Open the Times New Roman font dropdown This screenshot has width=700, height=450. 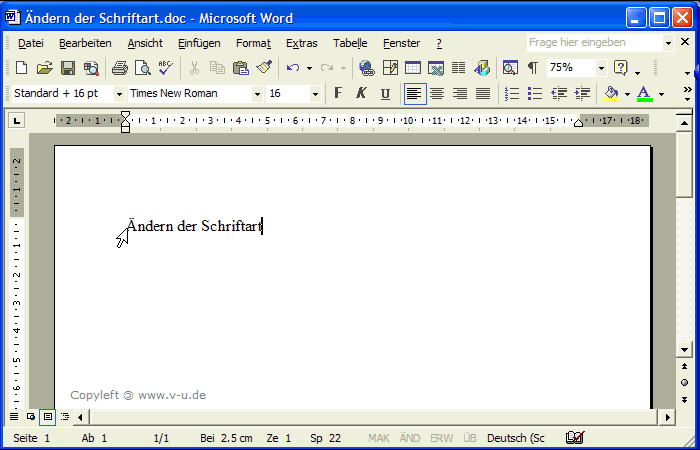(257, 94)
